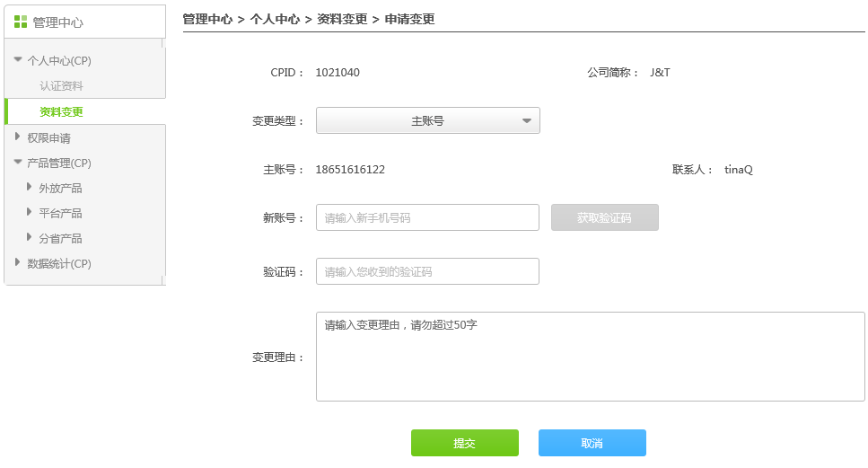Submit the form with 提交 button
Image resolution: width=868 pixels, height=468 pixels.
click(x=464, y=443)
